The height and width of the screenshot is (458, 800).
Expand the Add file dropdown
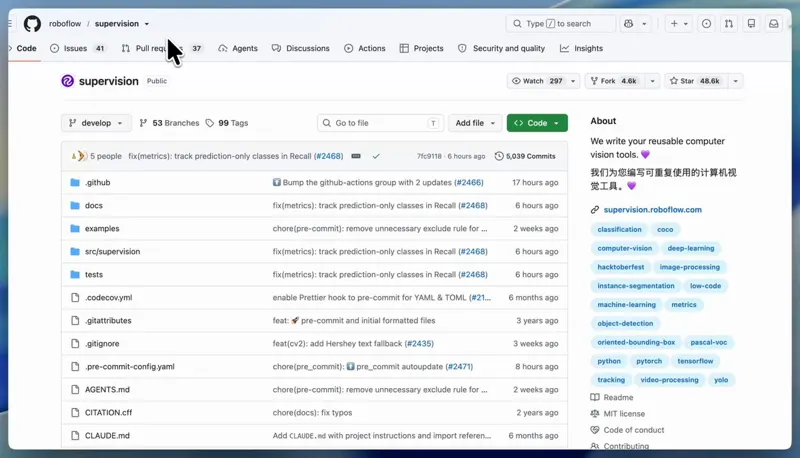click(x=475, y=123)
